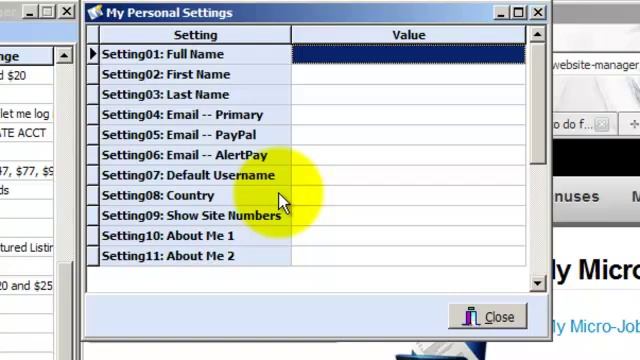The width and height of the screenshot is (640, 360).
Task: Click the new tab plus icon in browser
Action: tap(633, 124)
